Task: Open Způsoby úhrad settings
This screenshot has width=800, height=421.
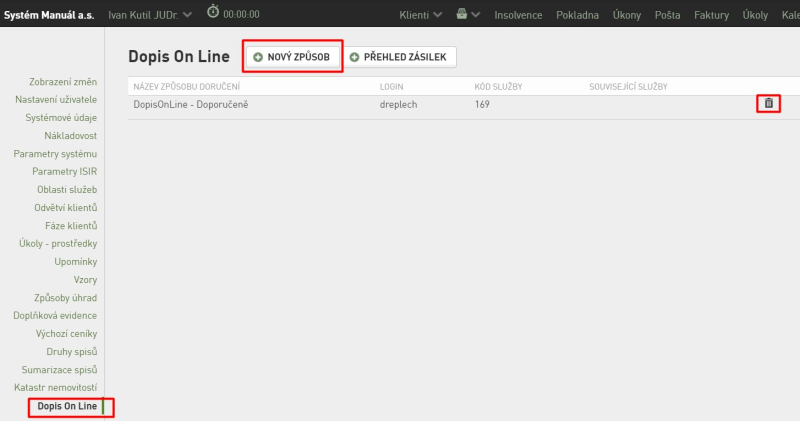Action: pyautogui.click(x=65, y=298)
